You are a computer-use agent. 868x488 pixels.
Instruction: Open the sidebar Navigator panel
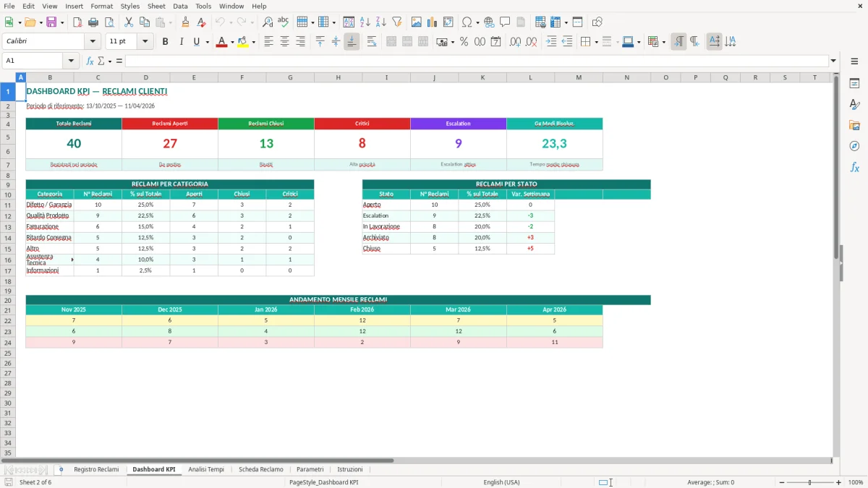(x=854, y=146)
